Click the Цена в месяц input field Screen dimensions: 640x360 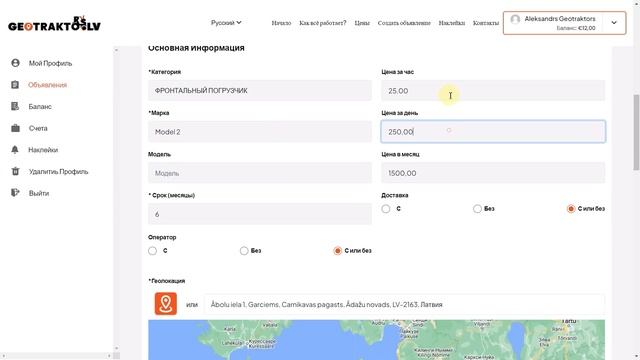coord(493,173)
